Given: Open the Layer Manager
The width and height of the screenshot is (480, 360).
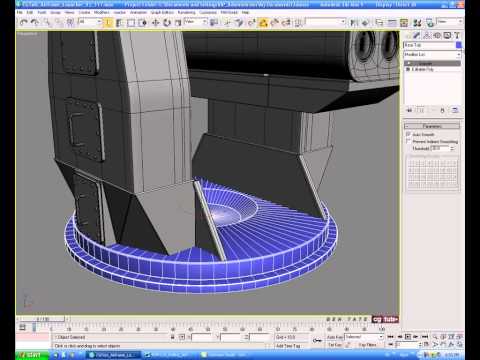Looking at the screenshot, I should pyautogui.click(x=379, y=23).
